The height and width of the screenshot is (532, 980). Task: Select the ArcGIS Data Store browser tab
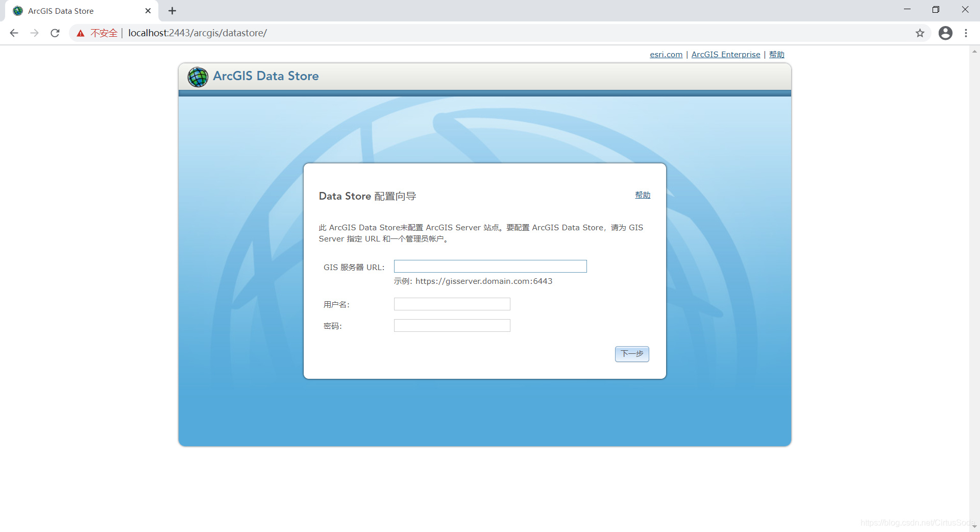point(82,11)
